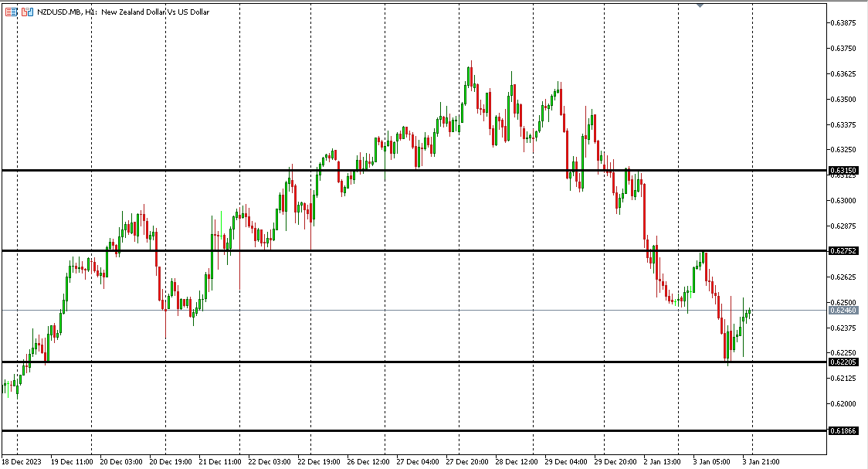
Task: Click the 22 Dec 03:00 time label
Action: coord(269,462)
